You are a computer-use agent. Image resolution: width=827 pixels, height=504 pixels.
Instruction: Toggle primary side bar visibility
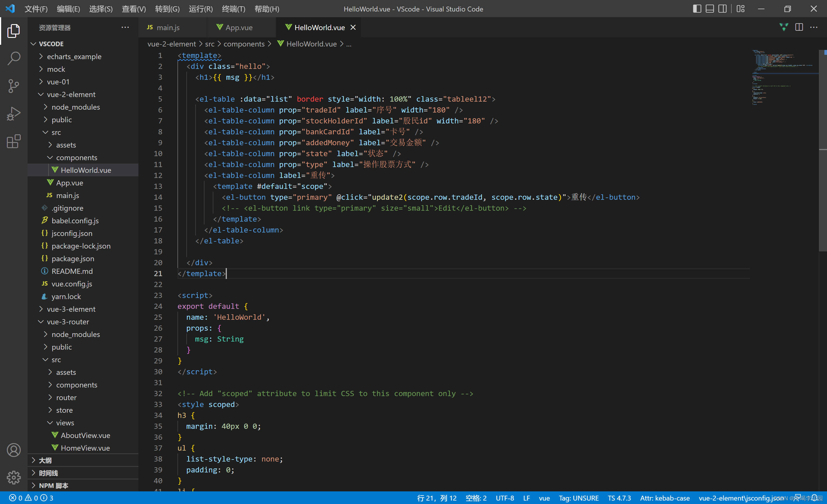(697, 9)
